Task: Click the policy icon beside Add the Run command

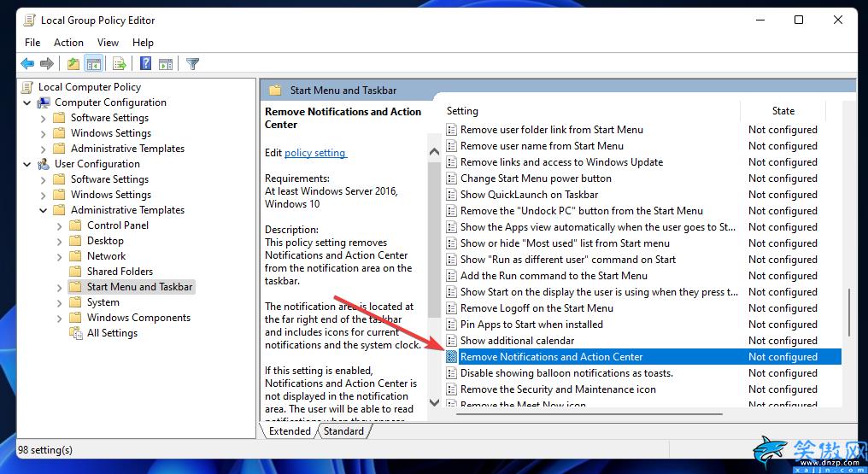Action: [x=452, y=276]
